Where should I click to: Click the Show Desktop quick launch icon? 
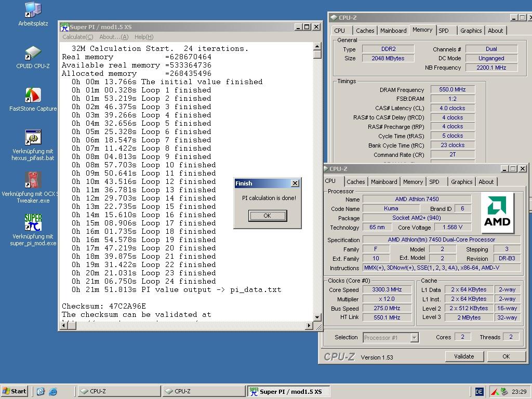click(41, 391)
